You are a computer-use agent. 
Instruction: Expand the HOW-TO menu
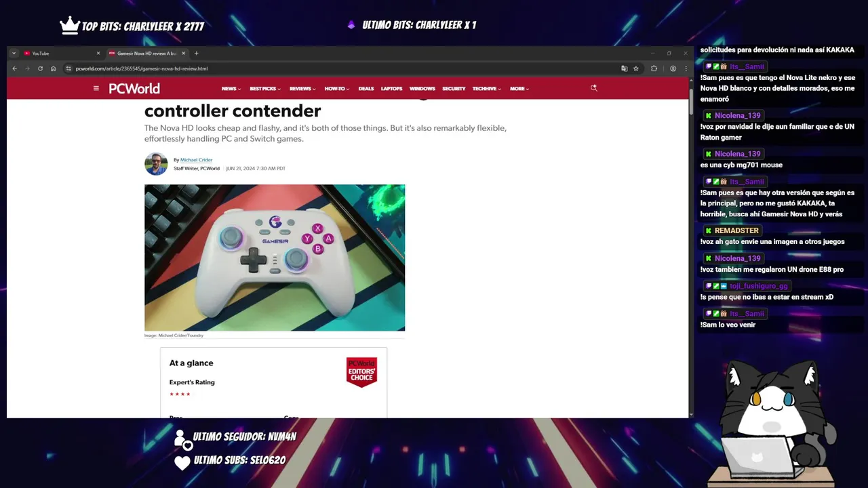point(338,89)
